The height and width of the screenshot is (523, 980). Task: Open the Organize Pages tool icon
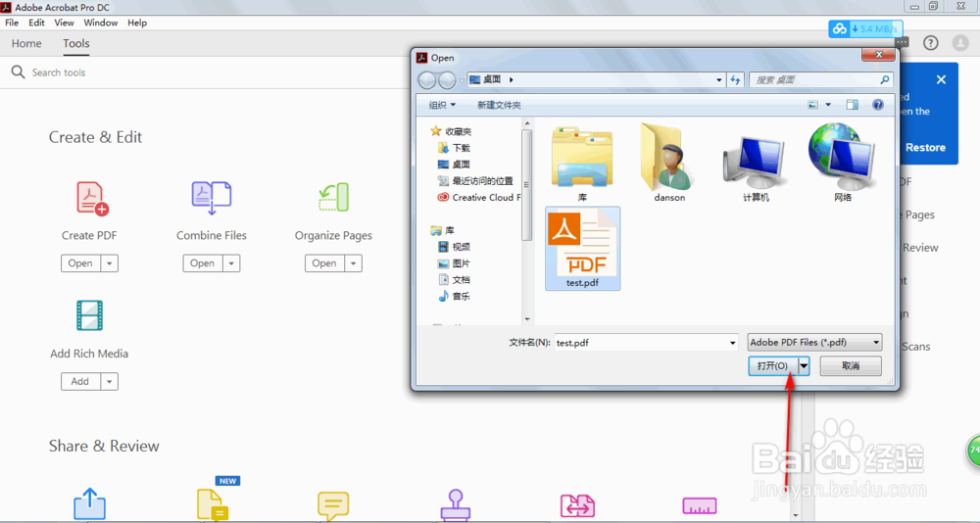pyautogui.click(x=333, y=198)
